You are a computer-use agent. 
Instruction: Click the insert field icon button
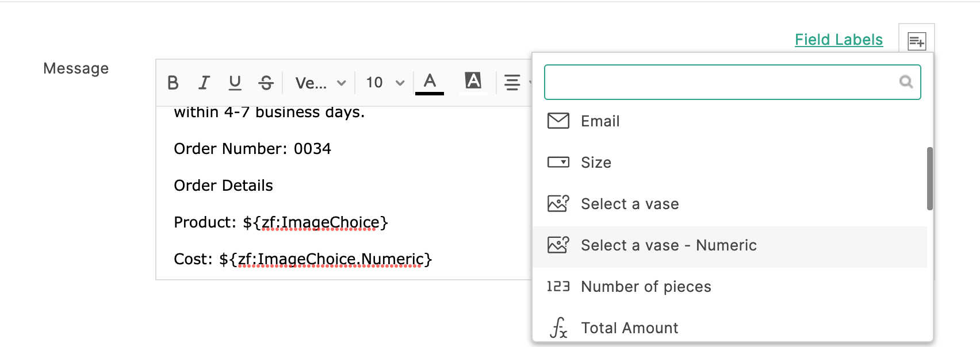coord(916,41)
